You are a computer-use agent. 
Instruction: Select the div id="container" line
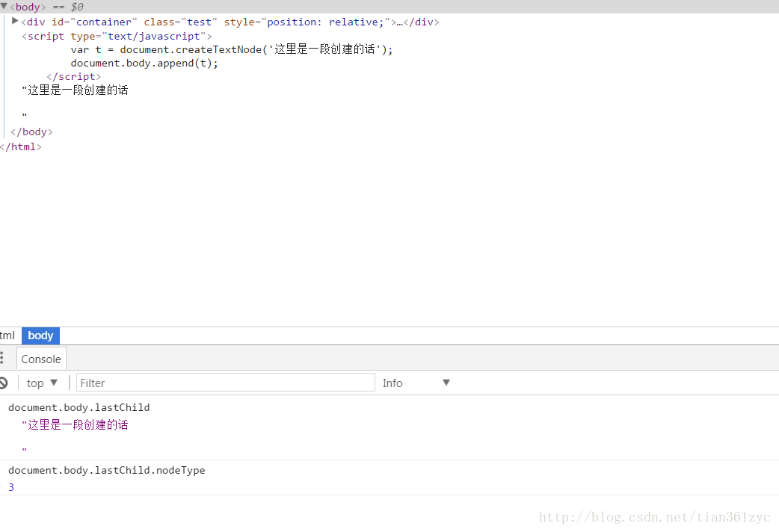(230, 22)
